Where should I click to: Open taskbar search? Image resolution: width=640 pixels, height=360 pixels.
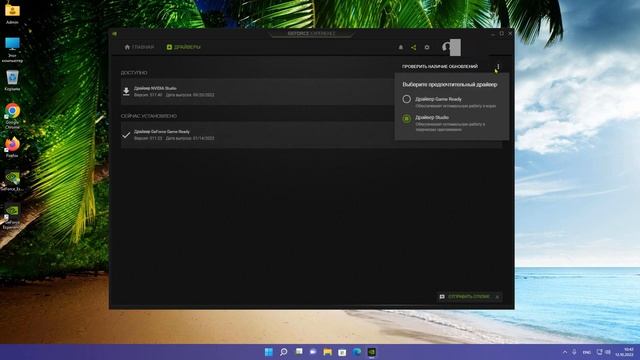[284, 352]
